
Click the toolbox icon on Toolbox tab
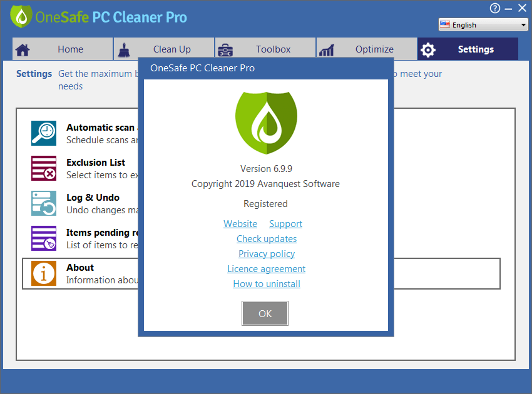225,50
